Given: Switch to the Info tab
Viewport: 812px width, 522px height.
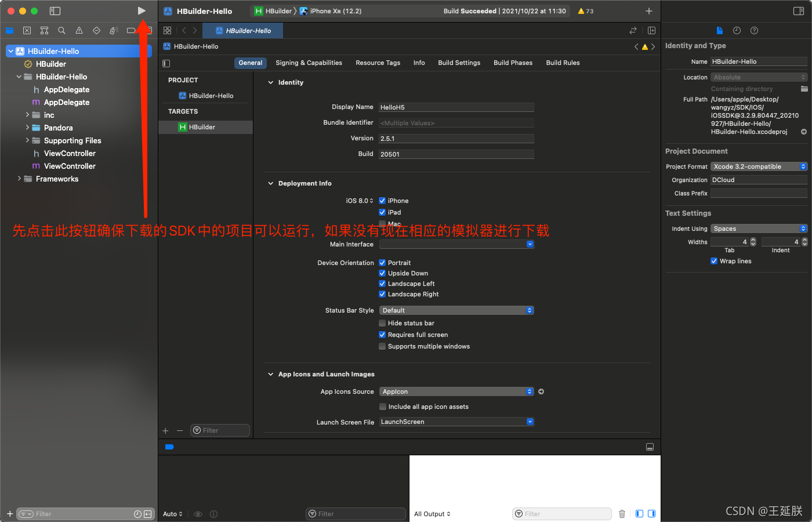Looking at the screenshot, I should (x=419, y=63).
